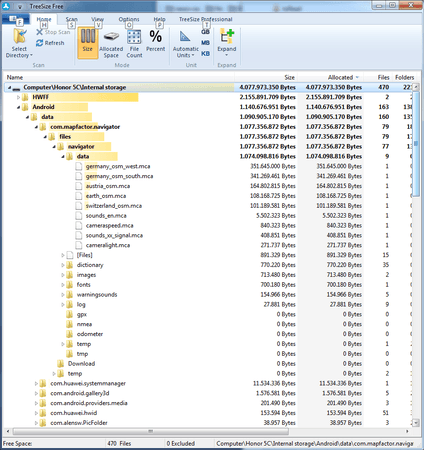Toggle the Size mode button
This screenshot has height=450, width=424.
(x=88, y=43)
